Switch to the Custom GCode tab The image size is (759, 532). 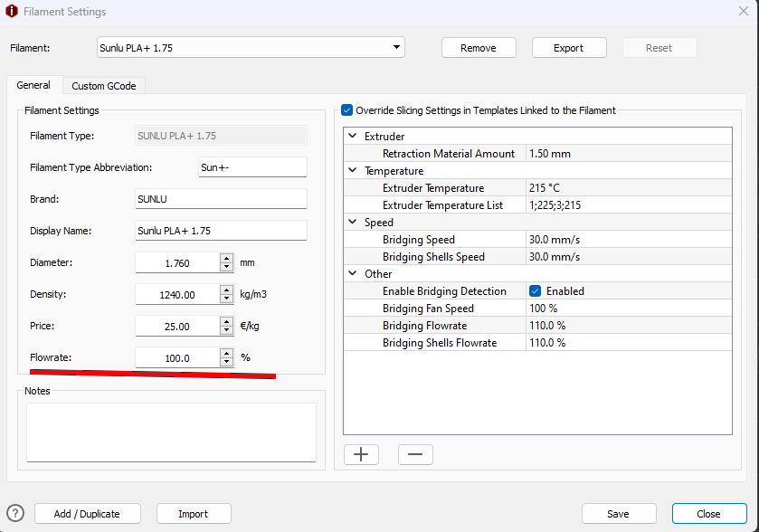pos(103,86)
